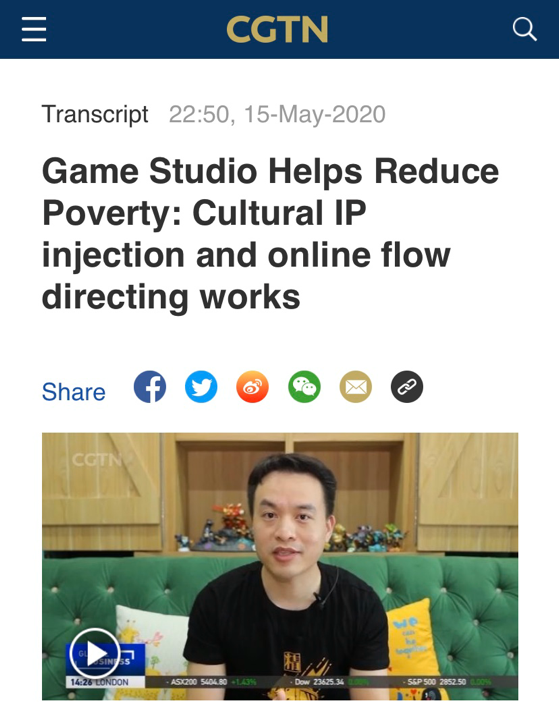This screenshot has height=706, width=559.
Task: Click the CGTN watermark on video
Action: tap(97, 460)
